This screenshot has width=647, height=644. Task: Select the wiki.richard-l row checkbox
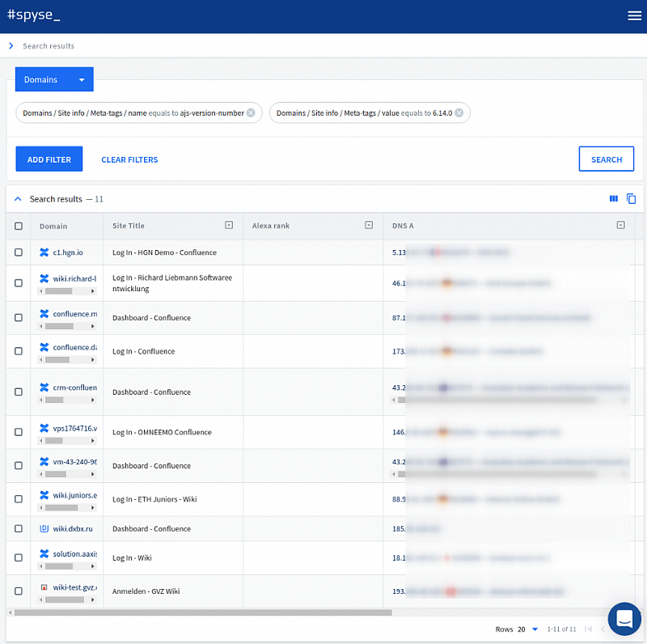pos(19,283)
